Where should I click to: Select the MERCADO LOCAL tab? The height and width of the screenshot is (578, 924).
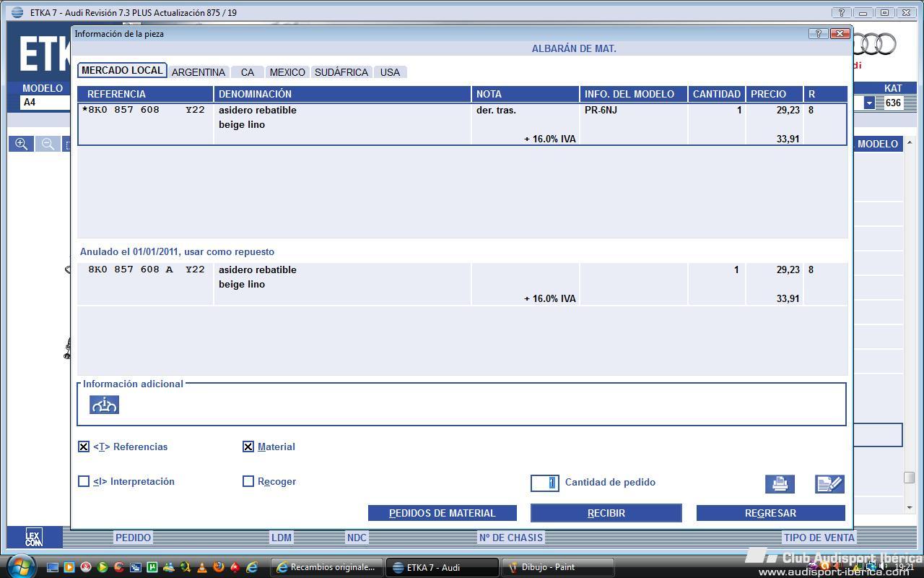pos(122,70)
